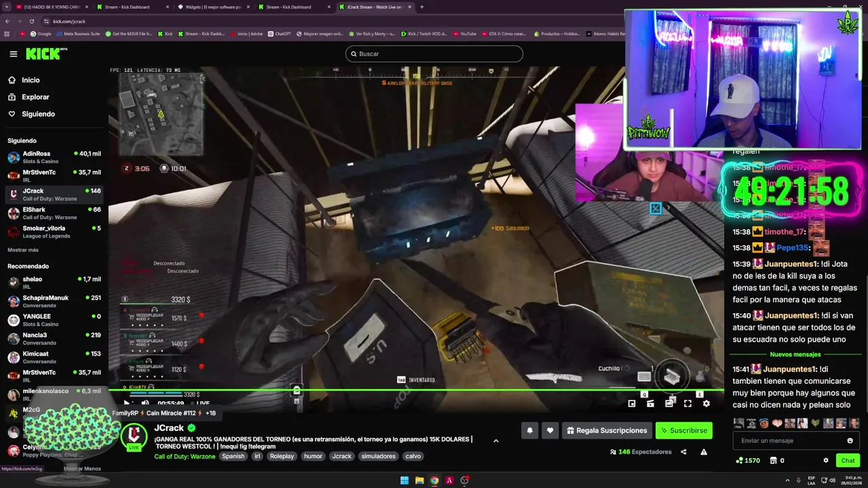Expand following list with Mostrar más
This screenshot has width=868, height=488.
coord(23,250)
